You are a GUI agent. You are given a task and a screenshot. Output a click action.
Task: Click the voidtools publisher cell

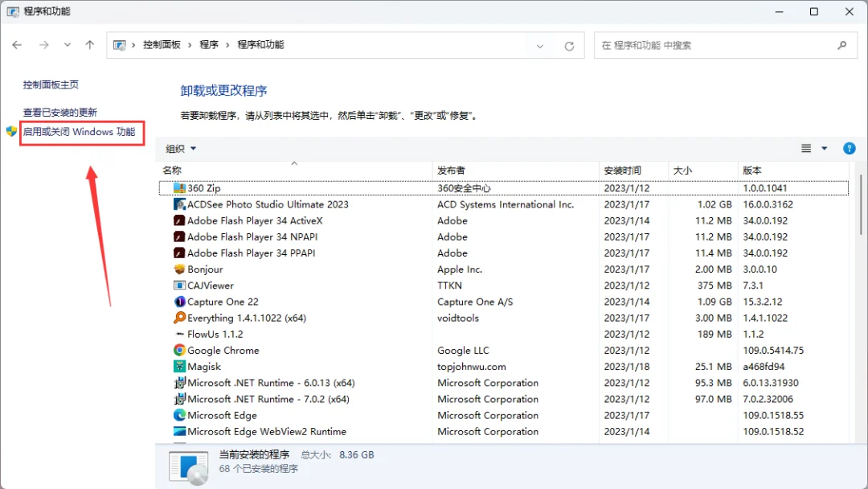[458, 318]
